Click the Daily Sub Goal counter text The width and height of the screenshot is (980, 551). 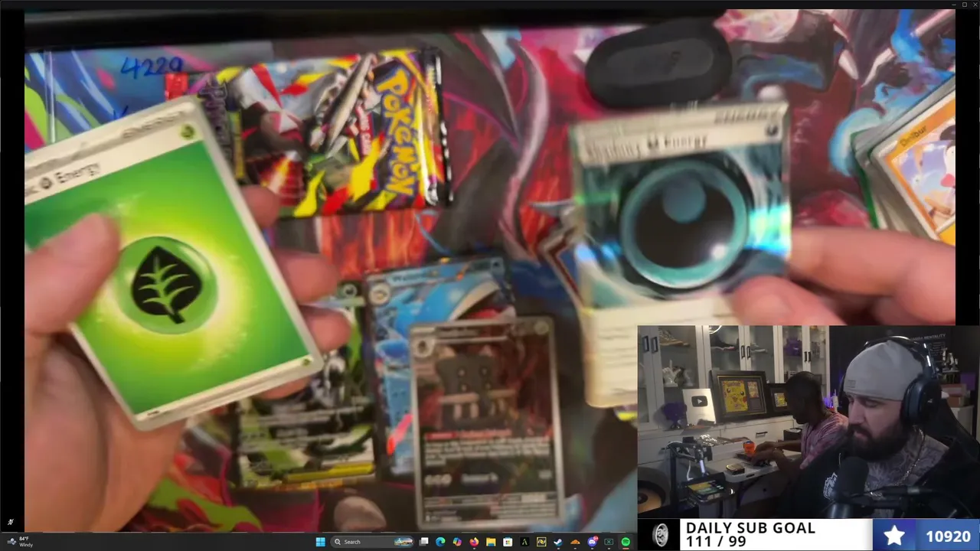750,535
